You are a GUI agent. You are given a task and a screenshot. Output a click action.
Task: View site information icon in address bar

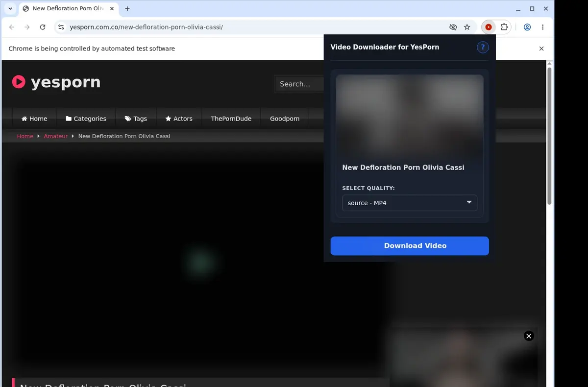pos(60,27)
